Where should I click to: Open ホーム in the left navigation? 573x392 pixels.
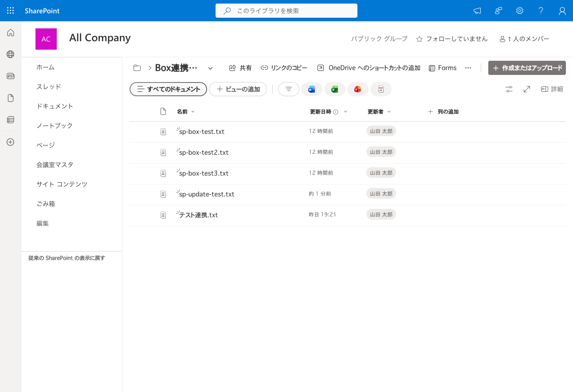click(x=45, y=67)
